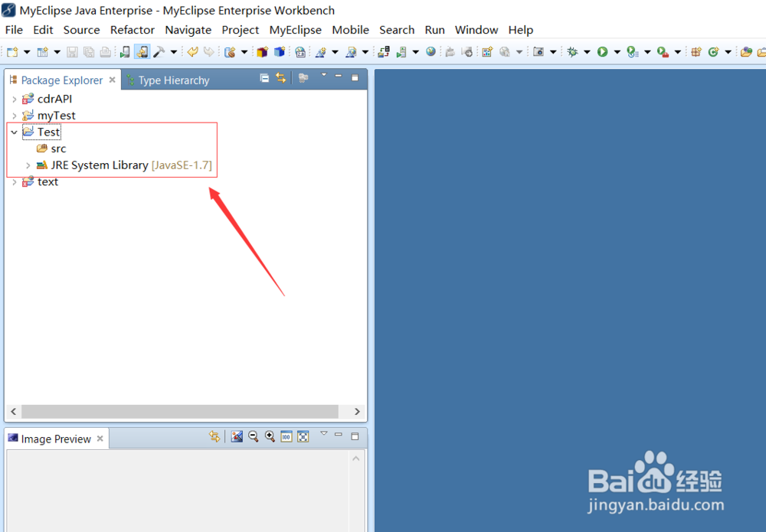
Task: Toggle Link with Selection in Image Preview
Action: 214,436
